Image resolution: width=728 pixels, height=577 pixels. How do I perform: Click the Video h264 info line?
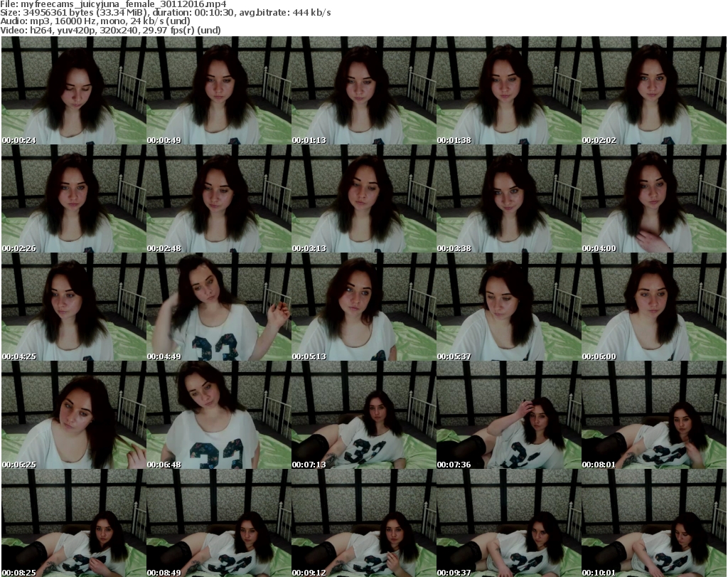(111, 30)
